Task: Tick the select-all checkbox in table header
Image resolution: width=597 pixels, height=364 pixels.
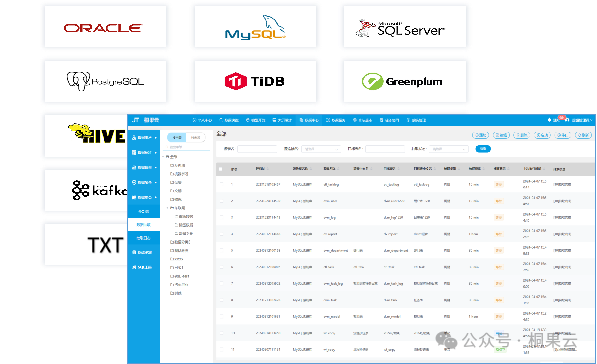Action: [x=220, y=169]
